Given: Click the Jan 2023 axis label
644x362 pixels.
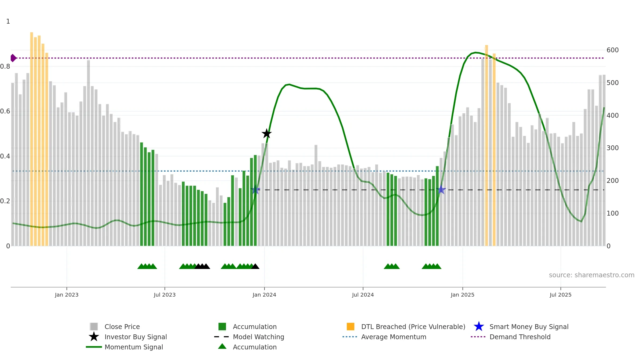Looking at the screenshot, I should (x=67, y=295).
